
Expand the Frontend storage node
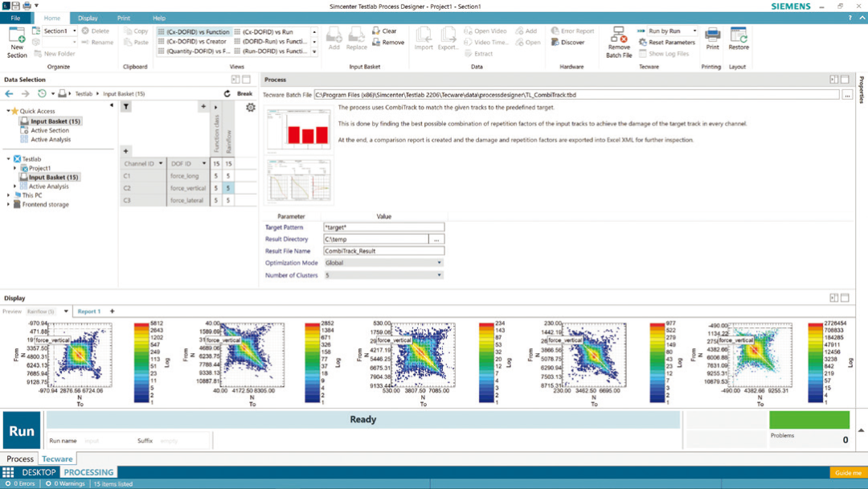point(8,204)
